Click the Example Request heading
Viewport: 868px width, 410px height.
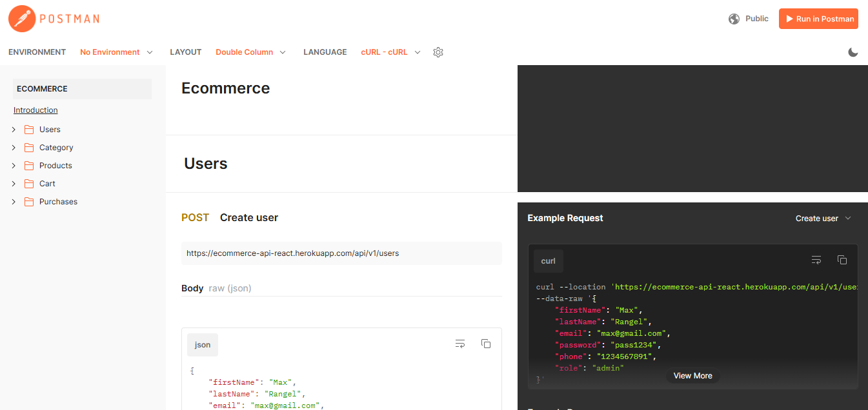(x=565, y=219)
